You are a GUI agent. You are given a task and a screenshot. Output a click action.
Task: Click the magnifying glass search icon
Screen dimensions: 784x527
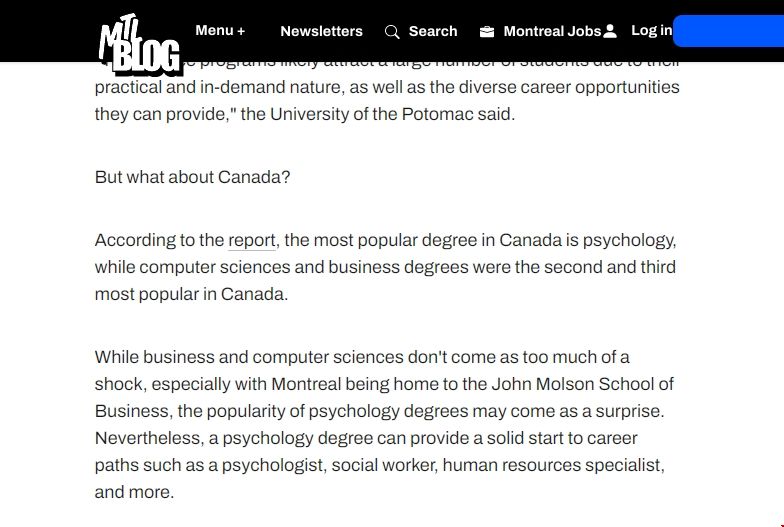(x=392, y=32)
